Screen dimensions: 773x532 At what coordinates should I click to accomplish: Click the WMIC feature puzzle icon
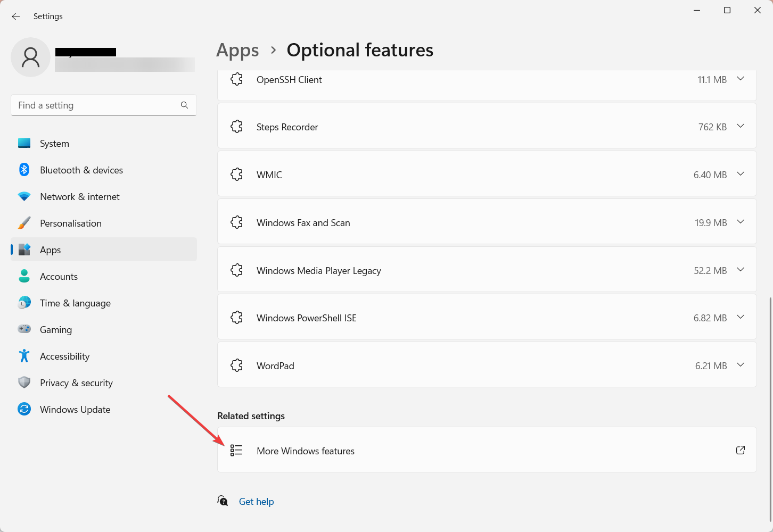[237, 174]
